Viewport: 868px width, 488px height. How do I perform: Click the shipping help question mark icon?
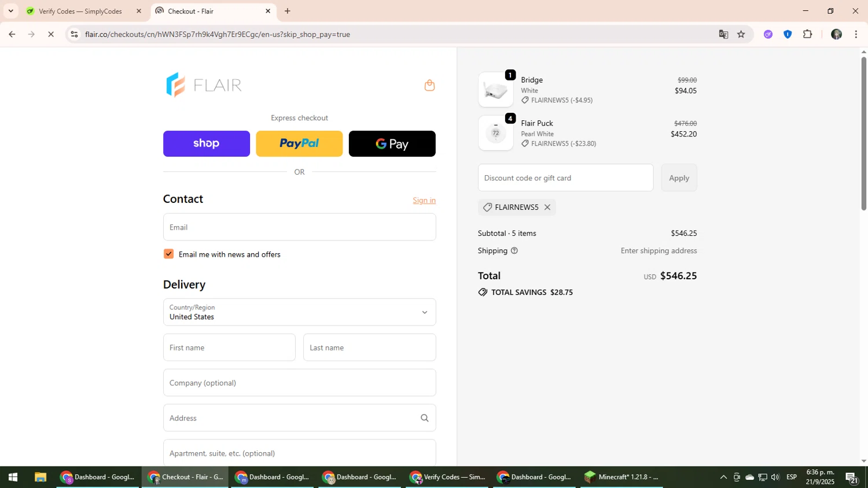click(514, 251)
